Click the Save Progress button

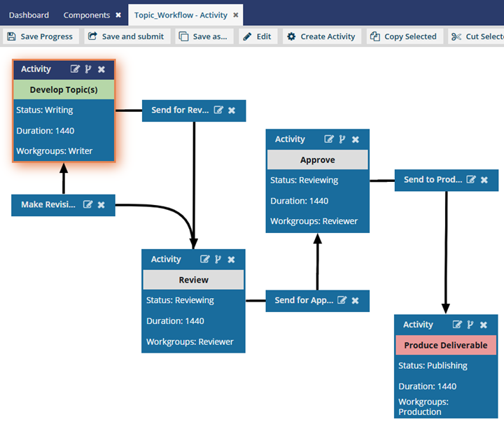point(40,36)
